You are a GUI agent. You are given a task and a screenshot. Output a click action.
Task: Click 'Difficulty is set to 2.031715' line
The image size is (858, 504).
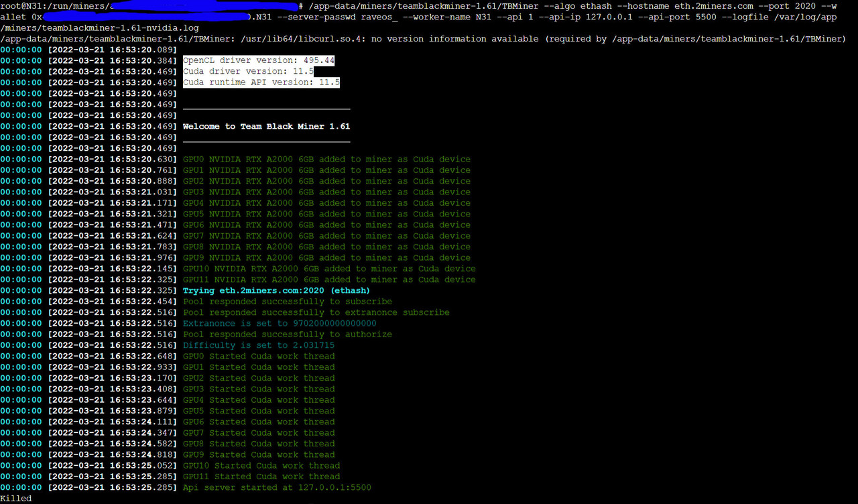(x=259, y=345)
